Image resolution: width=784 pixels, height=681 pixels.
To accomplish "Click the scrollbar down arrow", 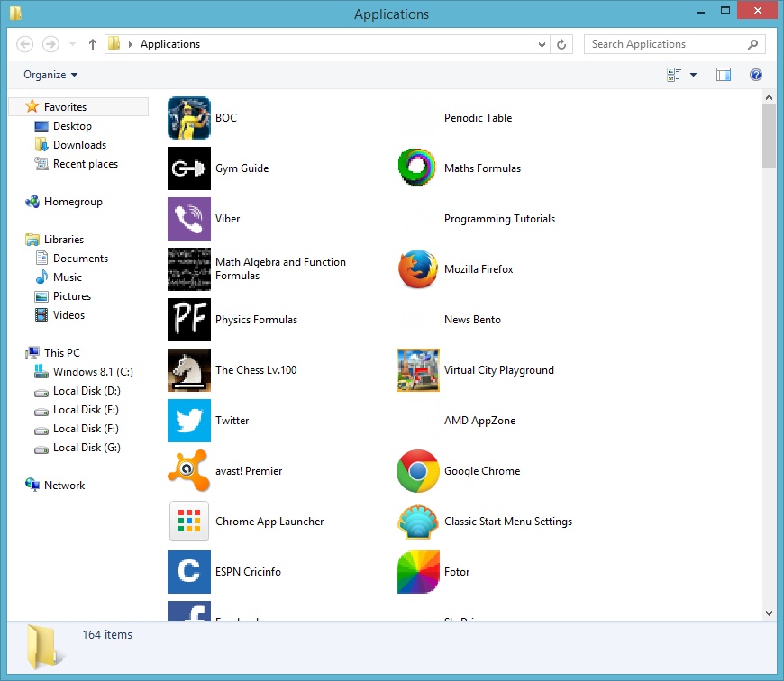I will [769, 613].
